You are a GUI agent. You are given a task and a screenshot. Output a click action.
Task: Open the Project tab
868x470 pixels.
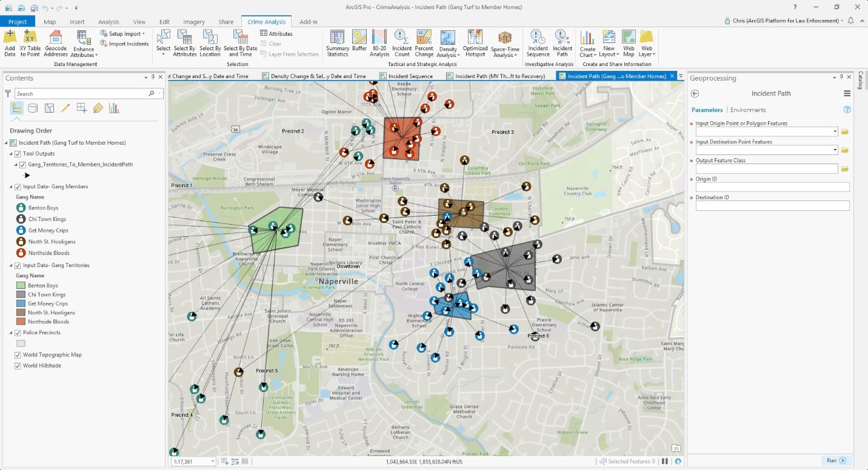[x=18, y=22]
